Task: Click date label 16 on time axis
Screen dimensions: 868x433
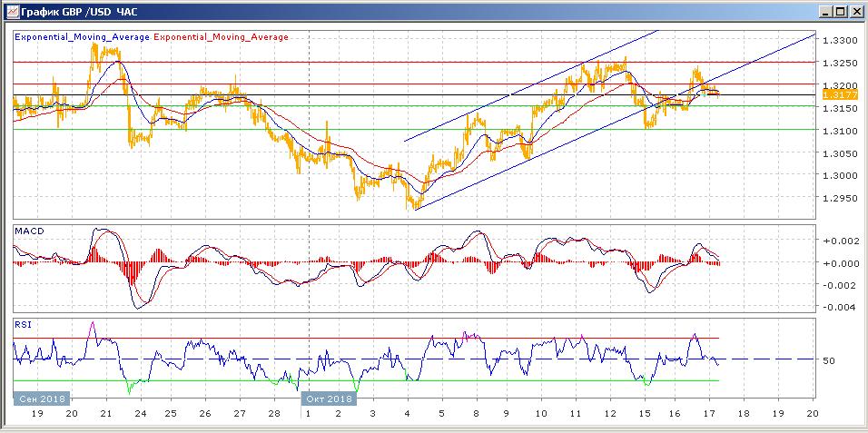Action: click(674, 414)
